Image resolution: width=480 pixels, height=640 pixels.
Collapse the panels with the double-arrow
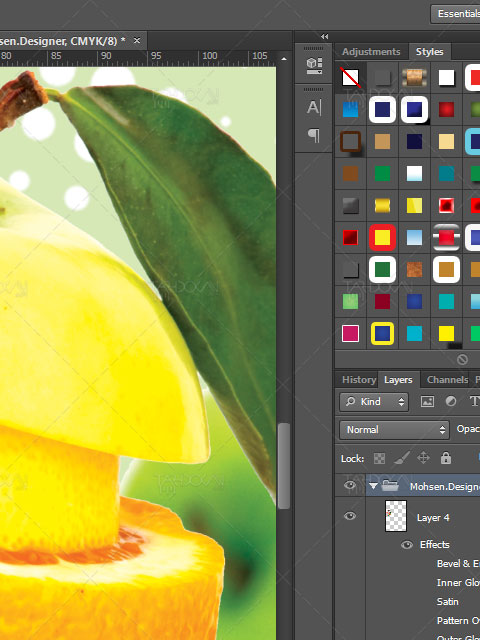point(324,36)
